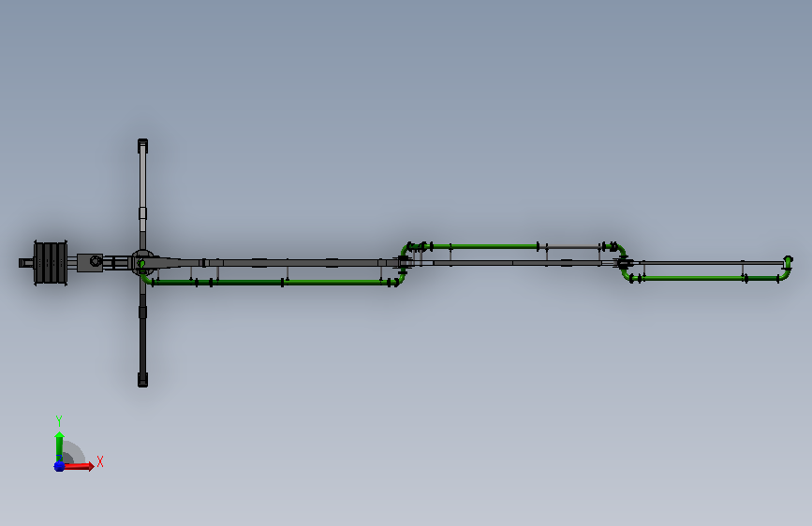Select the ribbed counterweight block at the left end
The height and width of the screenshot is (526, 812).
pos(51,262)
